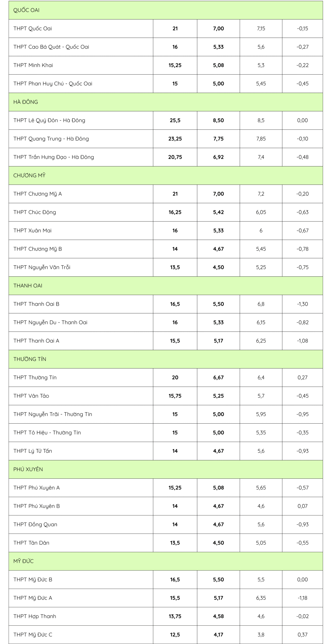Select the THPT Lý Tử Tấn school cell
Viewport: 332px width, 644px height.
[x=33, y=451]
